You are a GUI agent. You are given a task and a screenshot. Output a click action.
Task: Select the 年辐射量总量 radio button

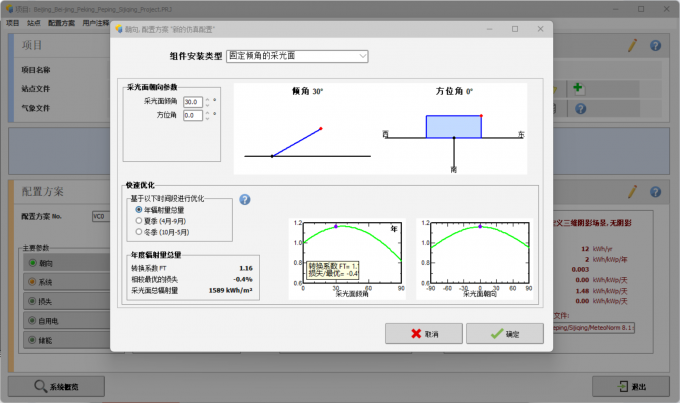[139, 210]
